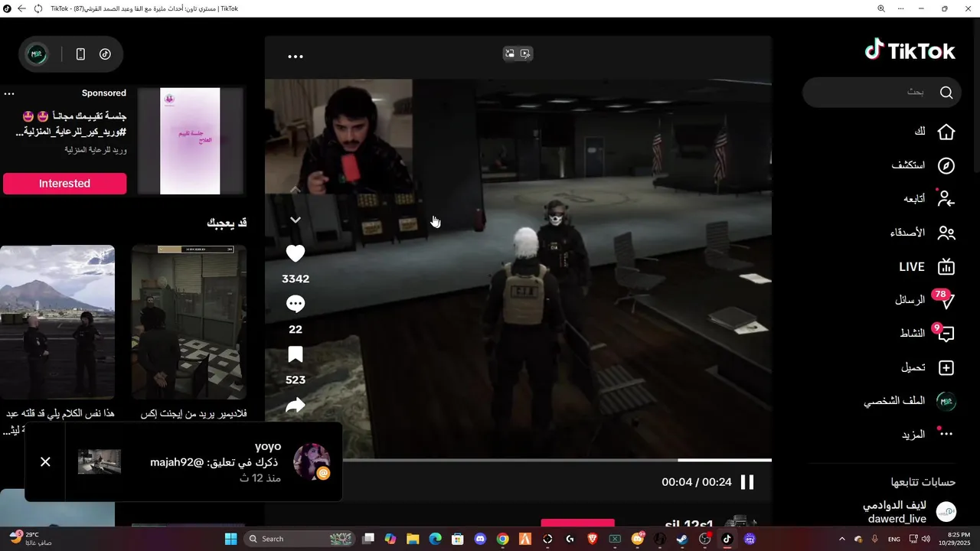980x551 pixels.
Task: Open the notification video thumbnail
Action: [100, 461]
